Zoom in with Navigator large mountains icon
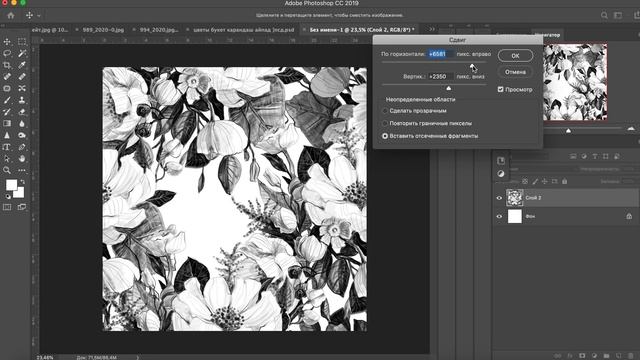 [631, 129]
